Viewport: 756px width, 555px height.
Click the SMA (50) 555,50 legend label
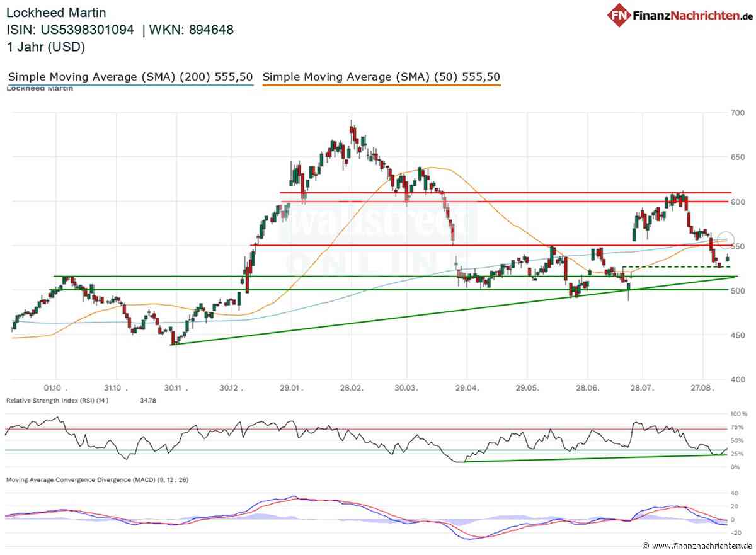[x=381, y=77]
